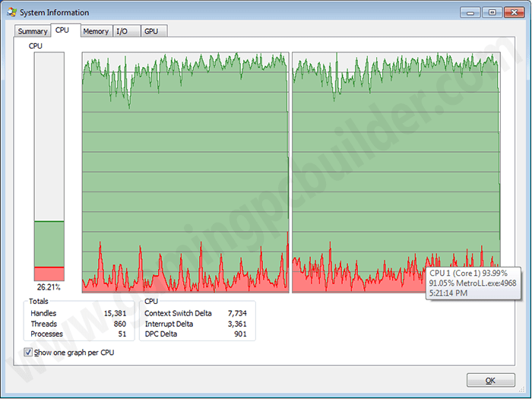Viewport: 532px width, 399px height.
Task: Switch to the I/O tab
Action: (x=126, y=31)
